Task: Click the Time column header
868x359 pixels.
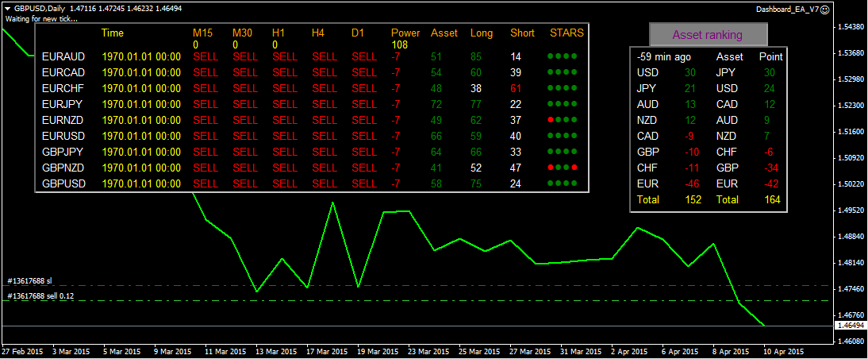Action: (x=113, y=33)
